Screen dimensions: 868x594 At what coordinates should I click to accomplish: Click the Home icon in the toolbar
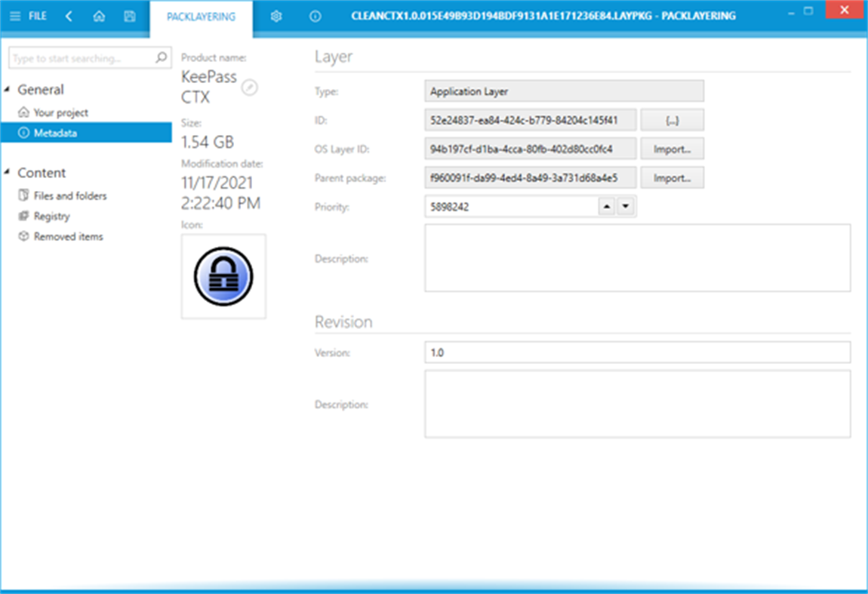(99, 16)
